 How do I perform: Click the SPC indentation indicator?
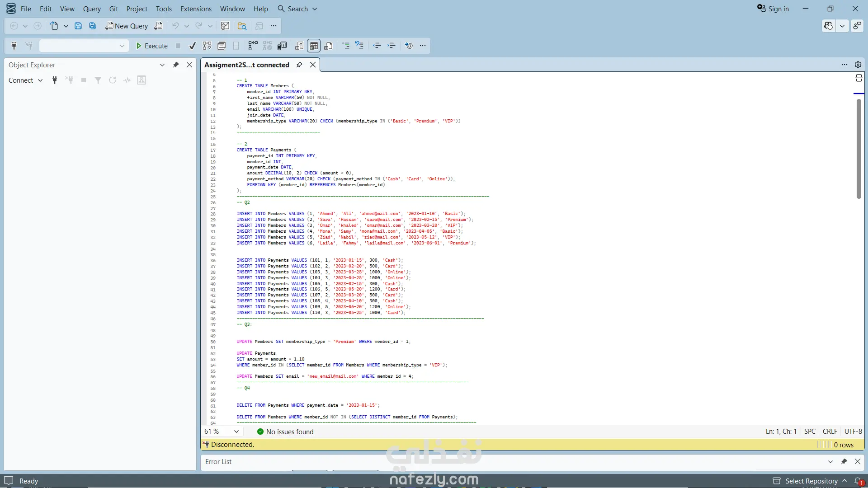(x=810, y=432)
